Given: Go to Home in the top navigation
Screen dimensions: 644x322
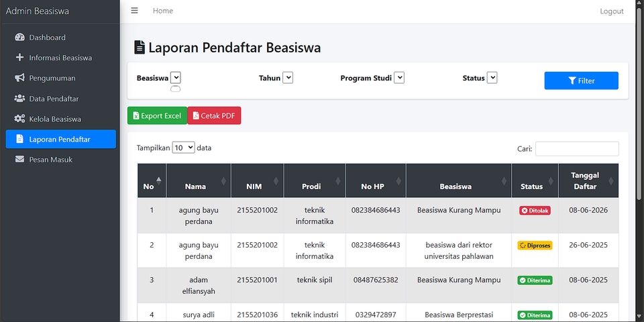Looking at the screenshot, I should pyautogui.click(x=162, y=11).
